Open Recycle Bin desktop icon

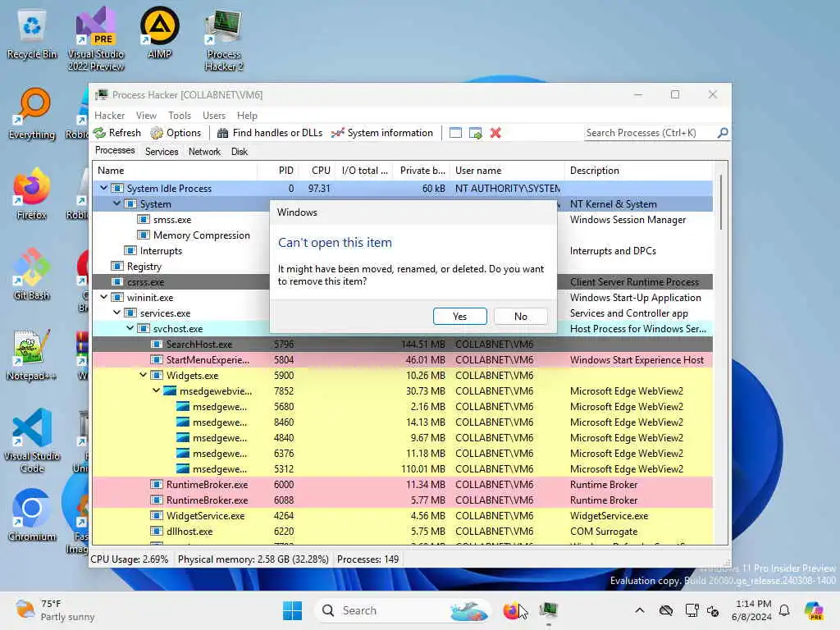pyautogui.click(x=32, y=34)
